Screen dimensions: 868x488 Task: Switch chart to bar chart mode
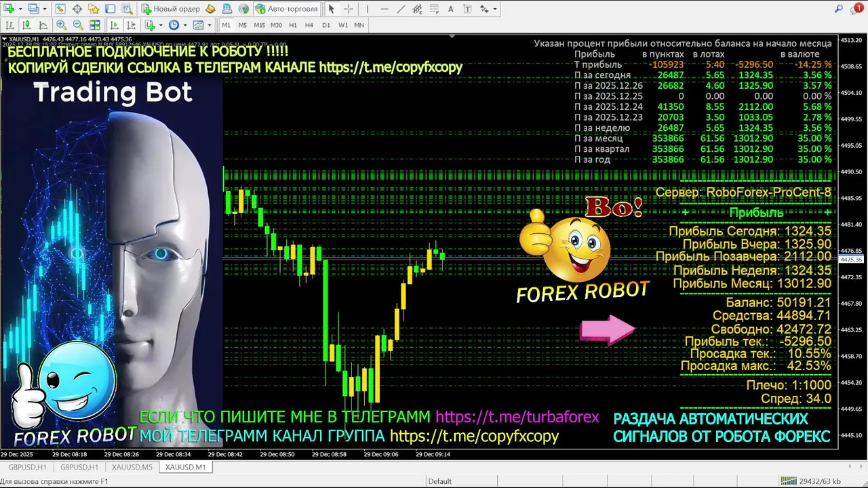9,25
